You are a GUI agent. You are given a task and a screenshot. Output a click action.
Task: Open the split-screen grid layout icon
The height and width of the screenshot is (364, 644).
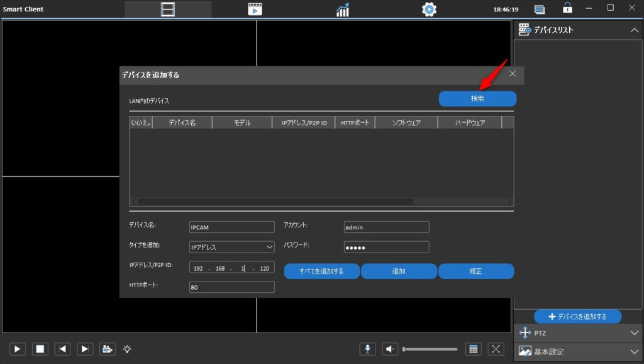point(474,349)
